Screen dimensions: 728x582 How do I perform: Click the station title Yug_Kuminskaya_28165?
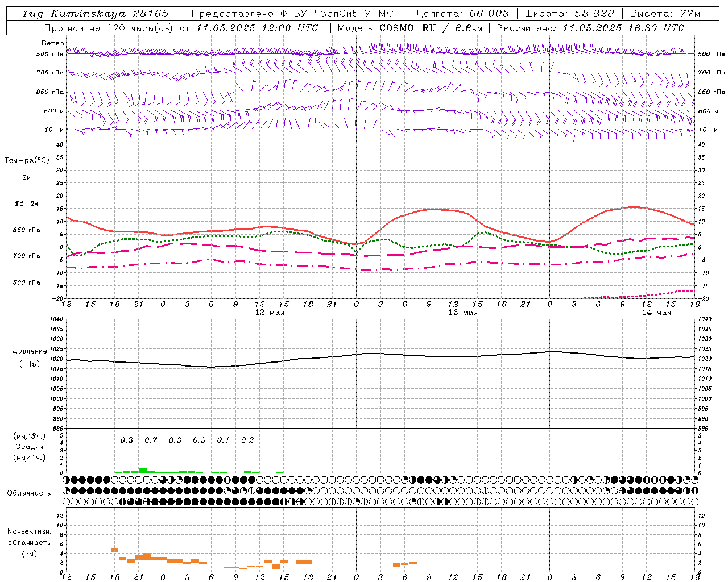(95, 14)
